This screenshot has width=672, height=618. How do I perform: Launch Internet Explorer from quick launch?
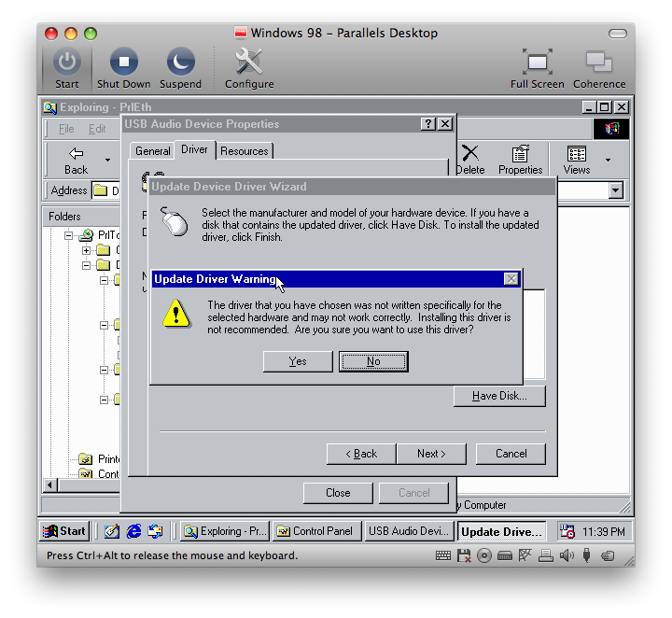pos(133,531)
